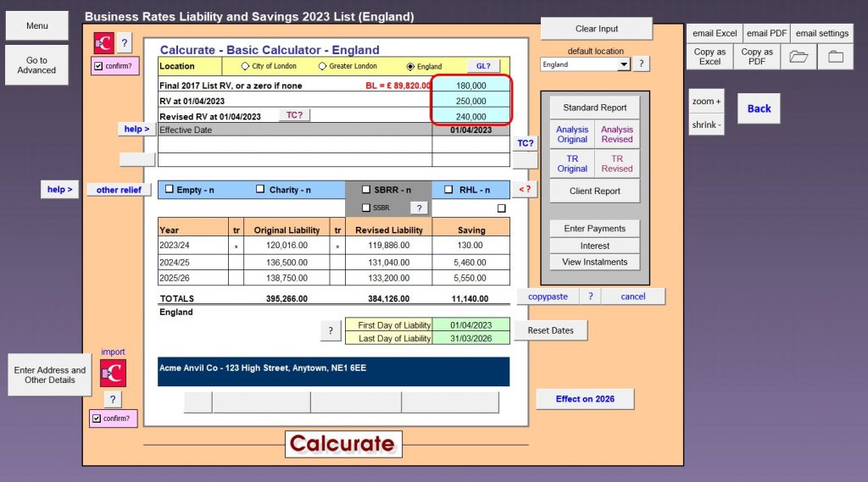Click the Revised RV input field showing 240,000
The image size is (868, 482).
point(471,117)
